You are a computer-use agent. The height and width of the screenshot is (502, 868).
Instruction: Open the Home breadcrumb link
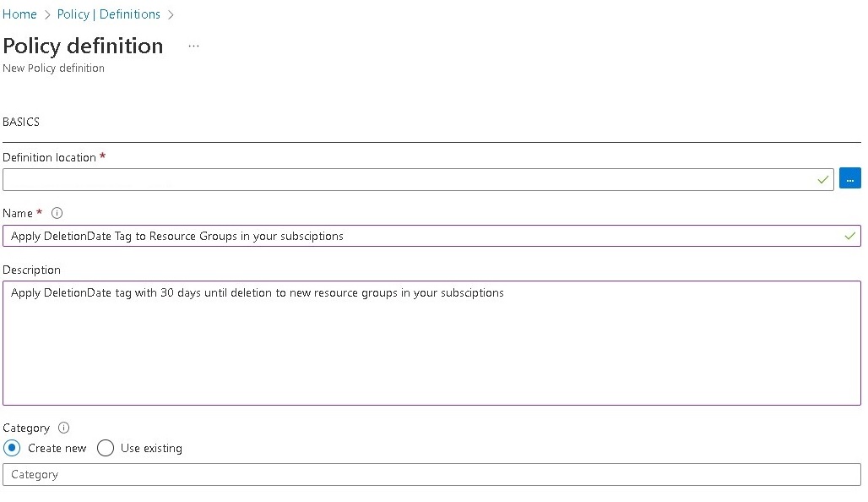click(x=19, y=14)
